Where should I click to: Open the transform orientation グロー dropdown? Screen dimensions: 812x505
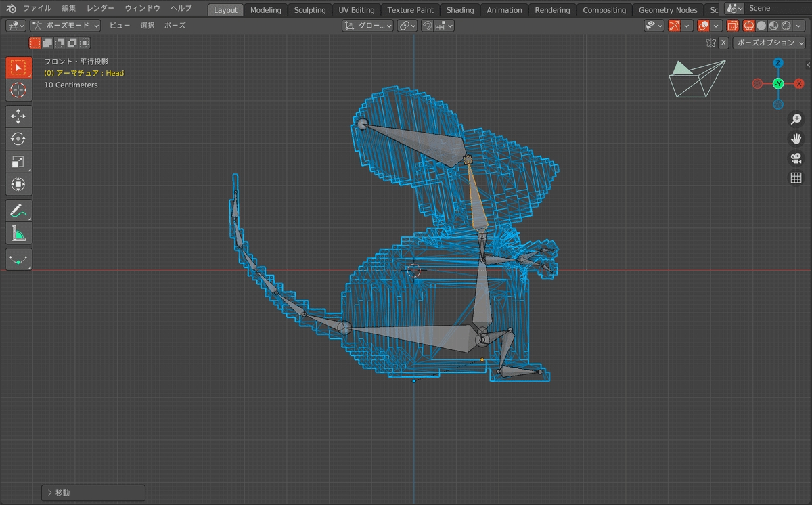point(367,26)
